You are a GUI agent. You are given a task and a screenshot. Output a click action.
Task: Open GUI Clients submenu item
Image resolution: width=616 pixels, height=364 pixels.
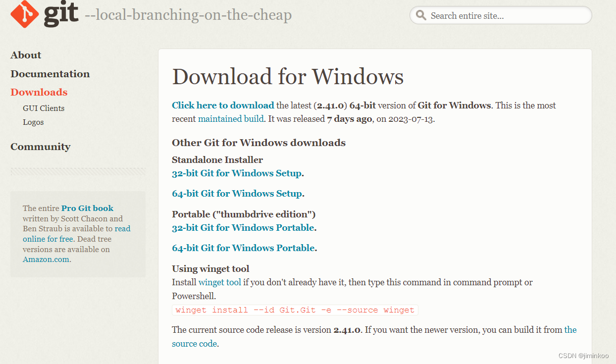[44, 108]
